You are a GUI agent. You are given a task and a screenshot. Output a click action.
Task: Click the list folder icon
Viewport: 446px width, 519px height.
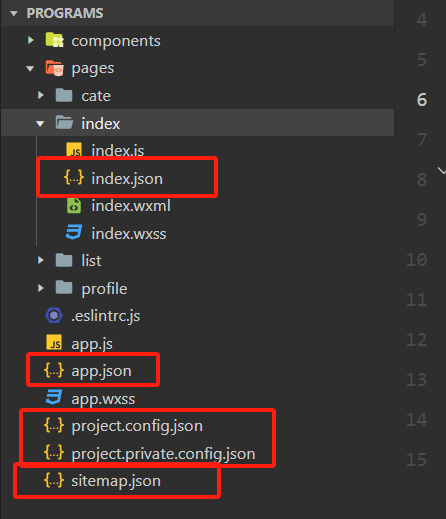(64, 260)
